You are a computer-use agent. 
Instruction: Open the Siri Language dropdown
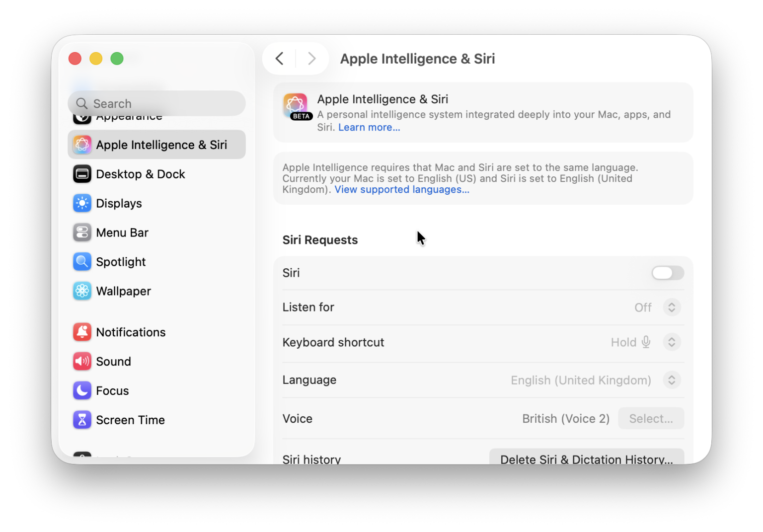[672, 380]
